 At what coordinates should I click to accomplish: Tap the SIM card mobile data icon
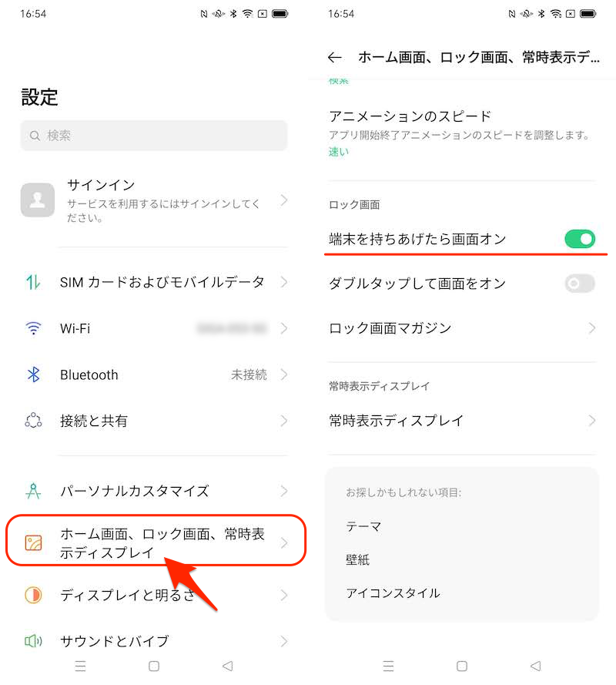tap(33, 282)
